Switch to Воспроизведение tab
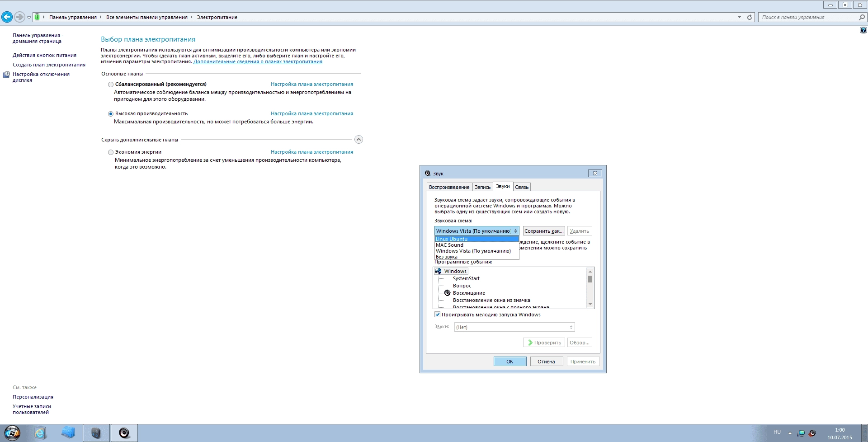Image resolution: width=868 pixels, height=442 pixels. coord(449,187)
